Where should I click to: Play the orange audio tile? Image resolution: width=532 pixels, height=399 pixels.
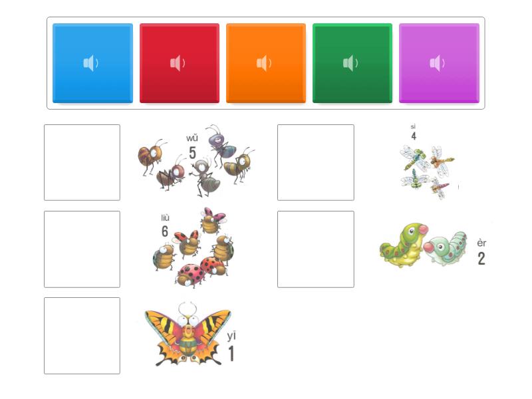pos(266,63)
